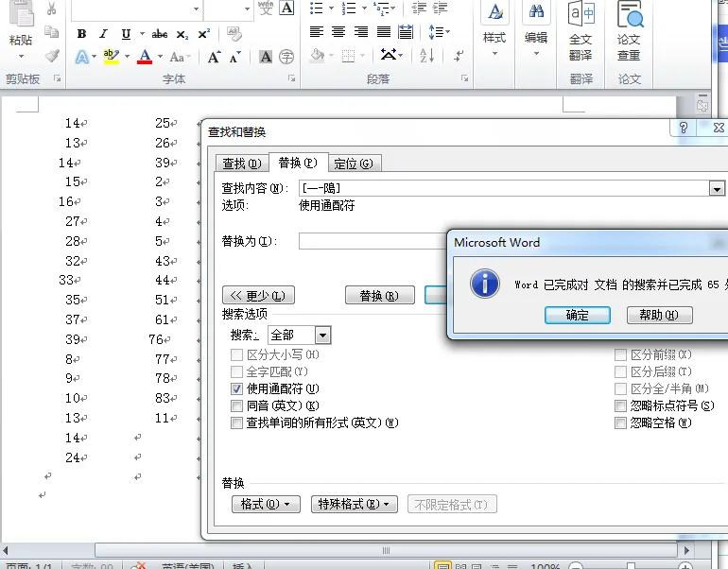Expand the highlight color dropdown arrow
Viewport: 728px width, 569px height.
pyautogui.click(x=127, y=57)
